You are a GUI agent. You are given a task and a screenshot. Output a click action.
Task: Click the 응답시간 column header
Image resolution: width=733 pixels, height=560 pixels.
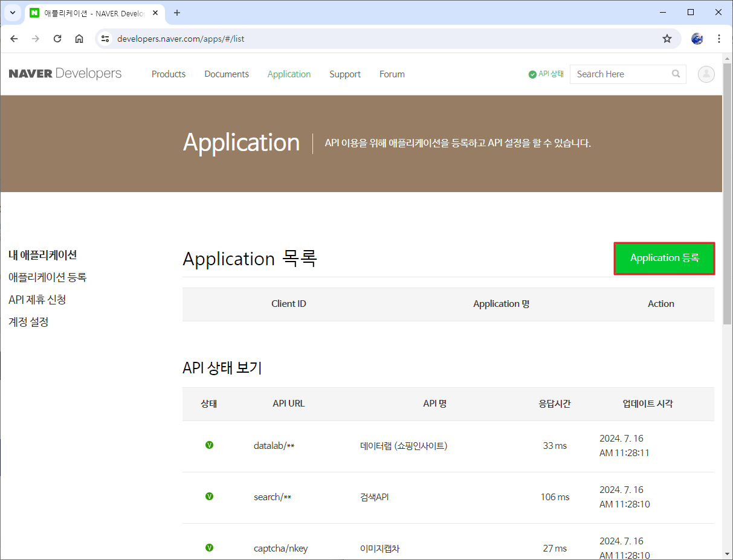tap(555, 404)
